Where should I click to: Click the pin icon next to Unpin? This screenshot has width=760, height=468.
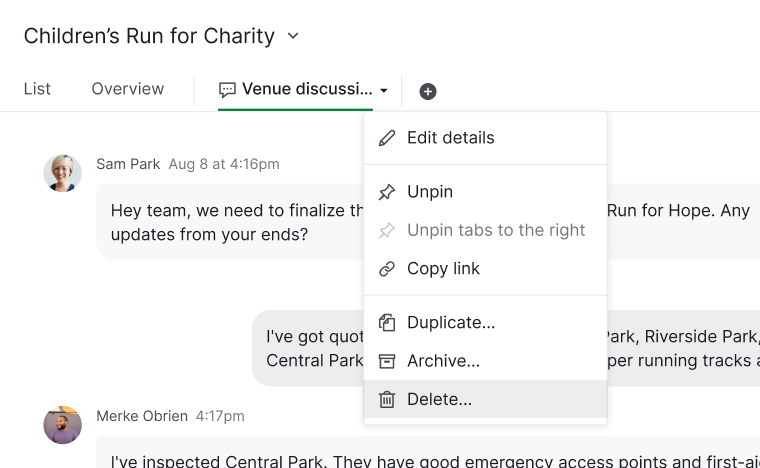pyautogui.click(x=387, y=192)
